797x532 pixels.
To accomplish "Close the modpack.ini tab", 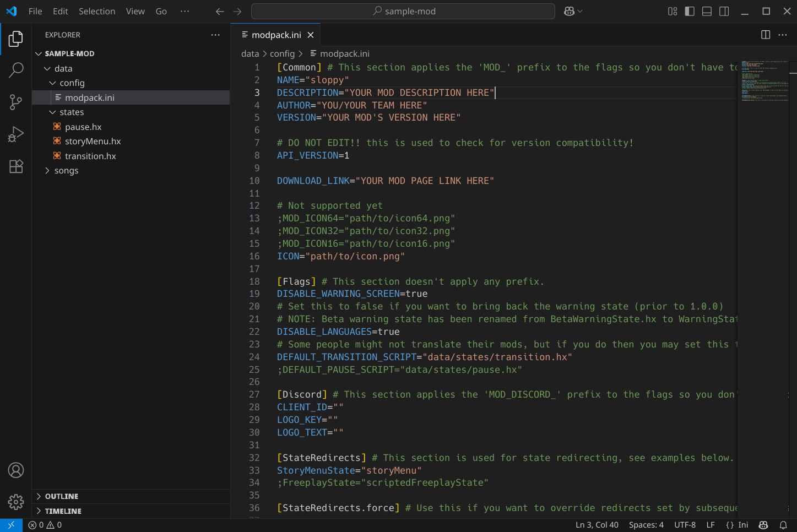I will coord(311,35).
